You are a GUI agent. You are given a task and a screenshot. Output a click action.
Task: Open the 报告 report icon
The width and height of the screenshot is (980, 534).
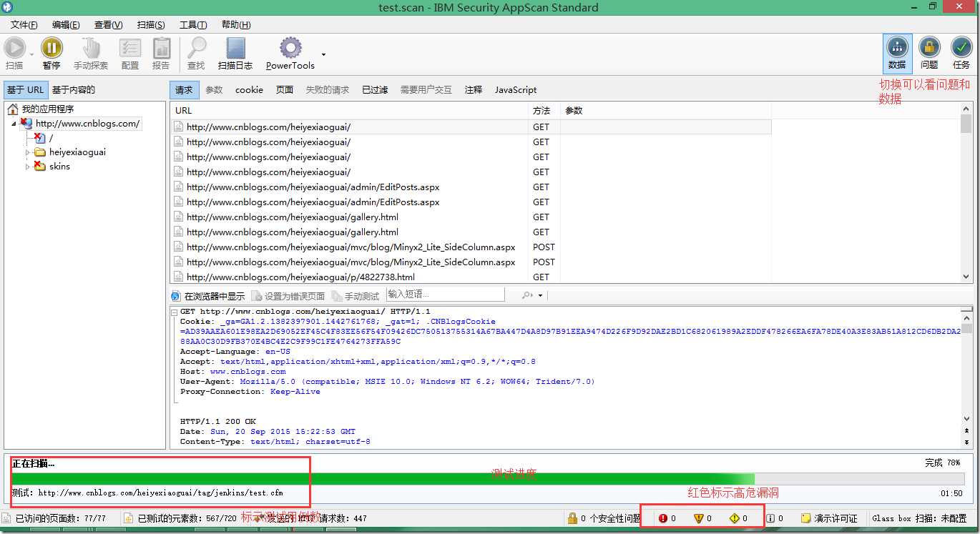click(162, 48)
